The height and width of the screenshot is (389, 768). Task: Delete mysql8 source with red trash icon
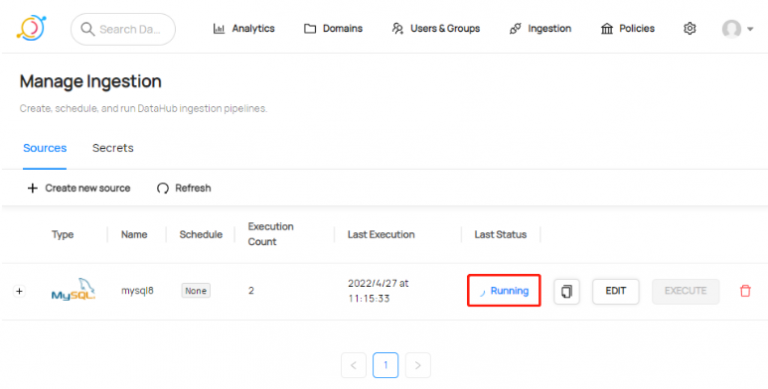pos(745,291)
